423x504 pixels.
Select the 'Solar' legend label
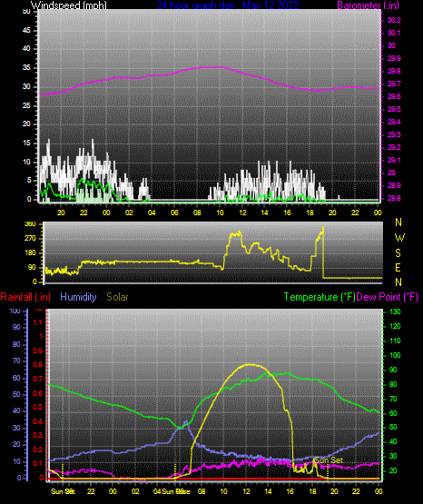click(117, 297)
